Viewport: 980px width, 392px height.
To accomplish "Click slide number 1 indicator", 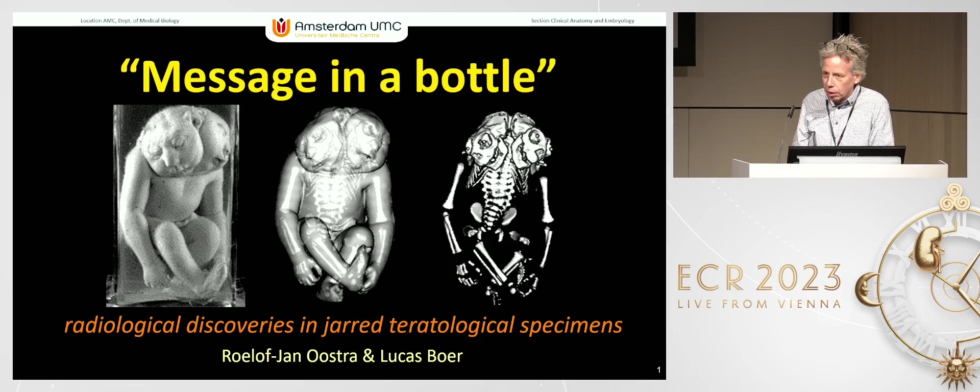I will tap(658, 370).
